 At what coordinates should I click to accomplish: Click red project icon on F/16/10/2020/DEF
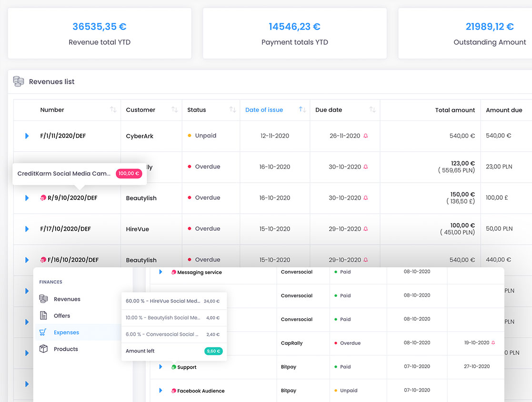pos(43,260)
